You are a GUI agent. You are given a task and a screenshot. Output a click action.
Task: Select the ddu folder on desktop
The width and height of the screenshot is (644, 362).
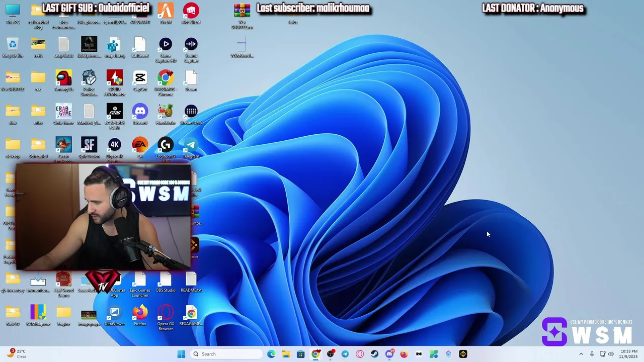13,114
